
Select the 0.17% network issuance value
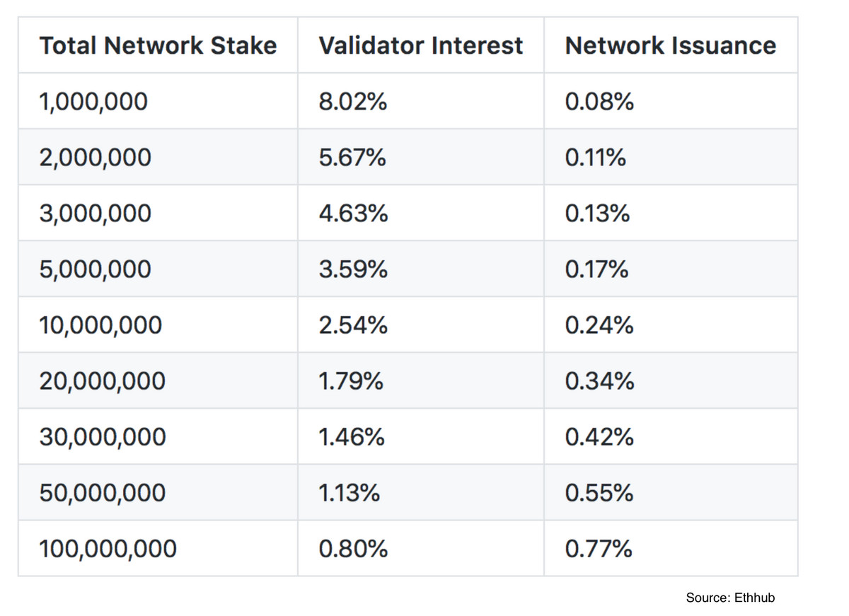click(597, 269)
